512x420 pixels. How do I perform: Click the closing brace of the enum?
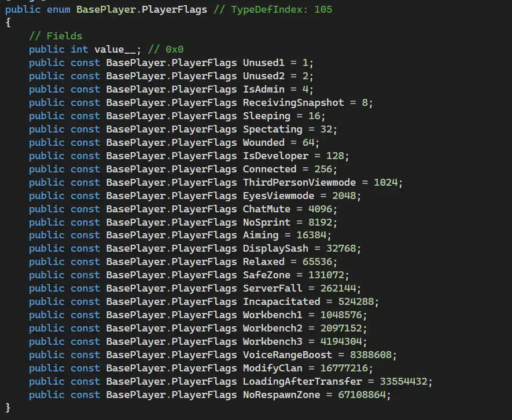(8, 408)
